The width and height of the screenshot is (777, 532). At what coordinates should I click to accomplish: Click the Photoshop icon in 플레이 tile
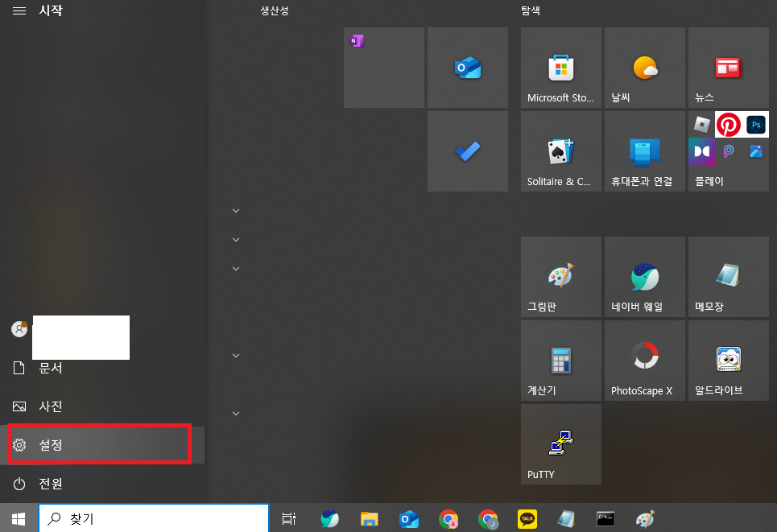756,124
